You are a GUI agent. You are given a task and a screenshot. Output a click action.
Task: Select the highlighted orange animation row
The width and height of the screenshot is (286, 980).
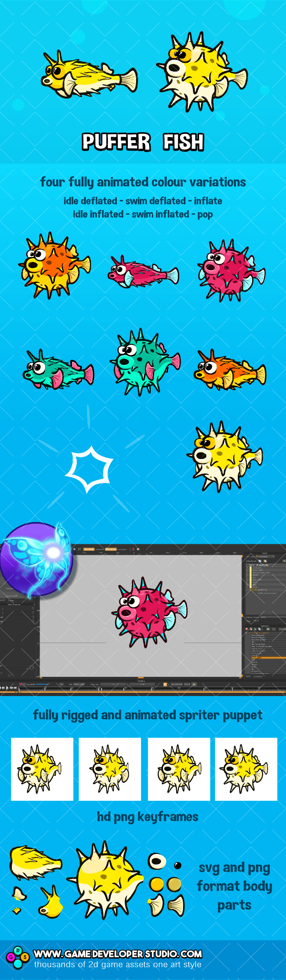[268, 658]
